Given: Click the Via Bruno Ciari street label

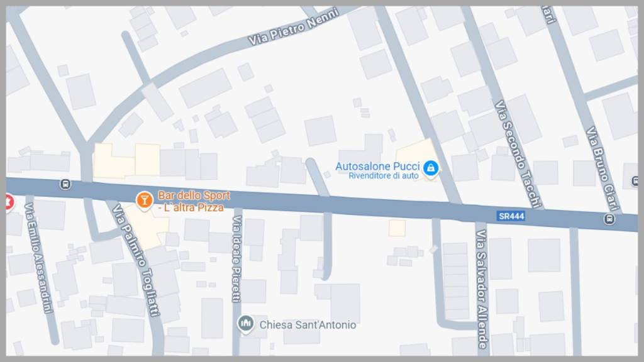Looking at the screenshot, I should [603, 168].
